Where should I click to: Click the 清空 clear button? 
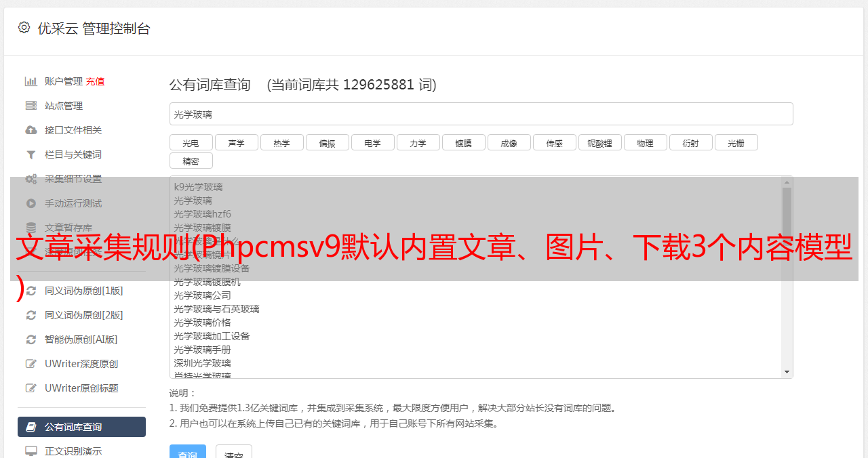tap(233, 453)
